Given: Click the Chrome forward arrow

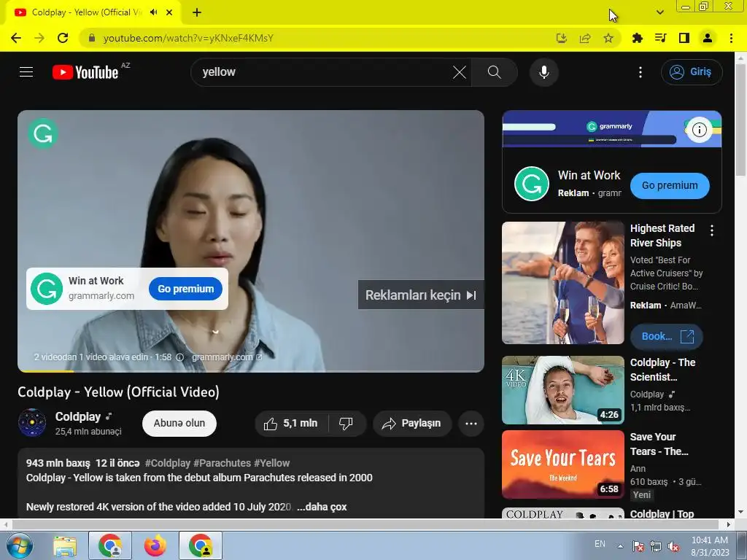Looking at the screenshot, I should click(39, 38).
